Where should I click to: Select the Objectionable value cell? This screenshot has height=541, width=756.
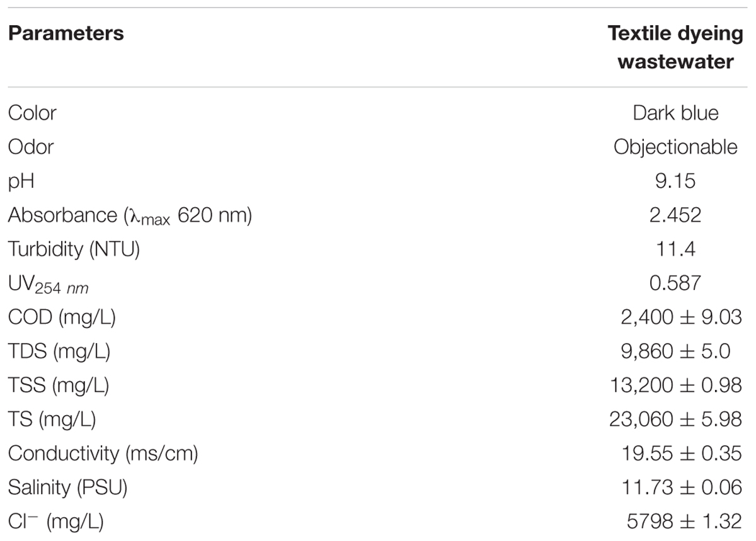click(675, 147)
